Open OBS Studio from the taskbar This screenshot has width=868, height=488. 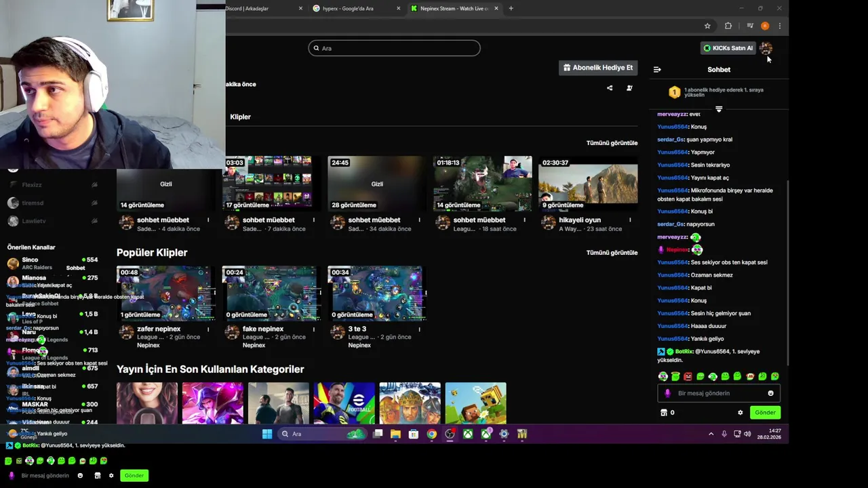point(450,434)
